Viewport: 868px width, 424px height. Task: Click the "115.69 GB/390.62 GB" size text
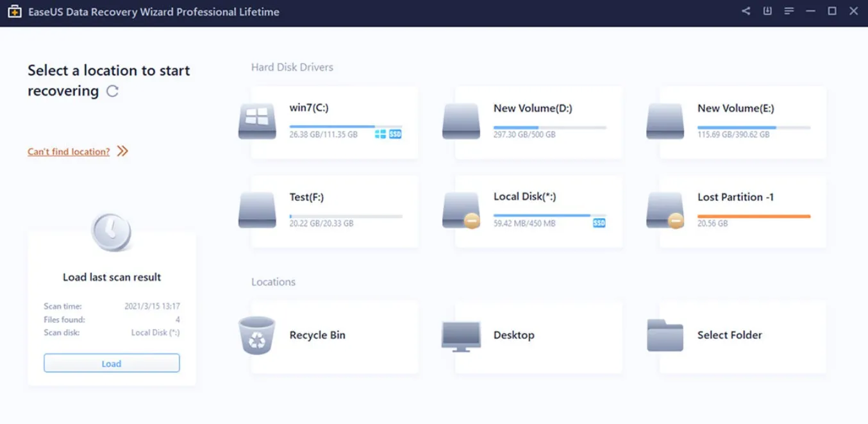pyautogui.click(x=733, y=135)
